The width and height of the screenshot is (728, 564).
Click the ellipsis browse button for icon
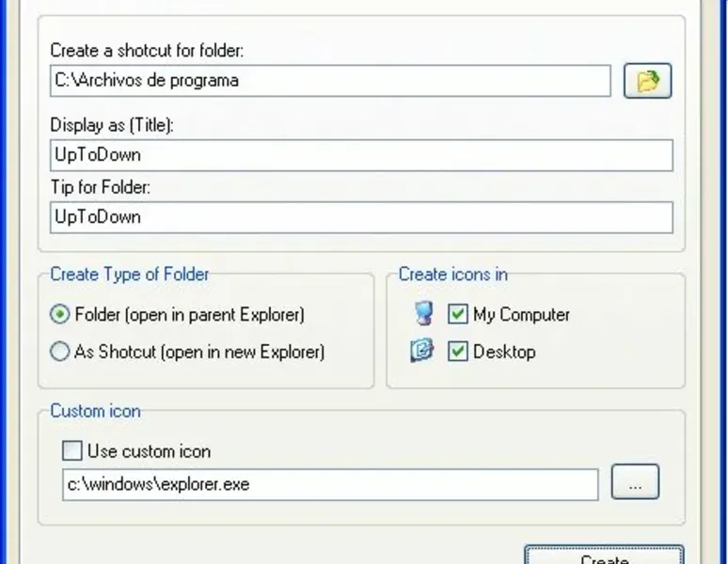point(635,482)
